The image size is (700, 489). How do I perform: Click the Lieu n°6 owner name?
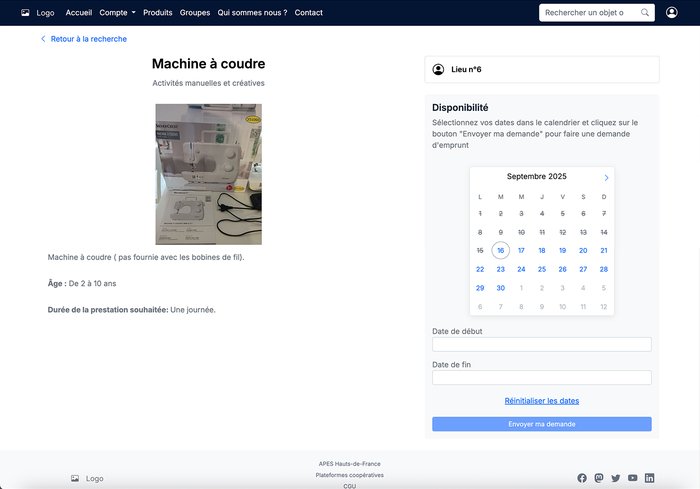pyautogui.click(x=466, y=69)
